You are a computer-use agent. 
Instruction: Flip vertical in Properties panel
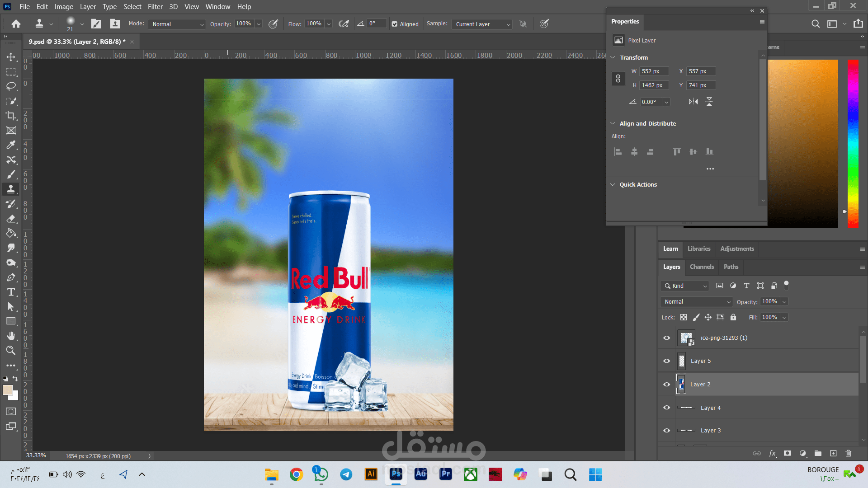(709, 102)
